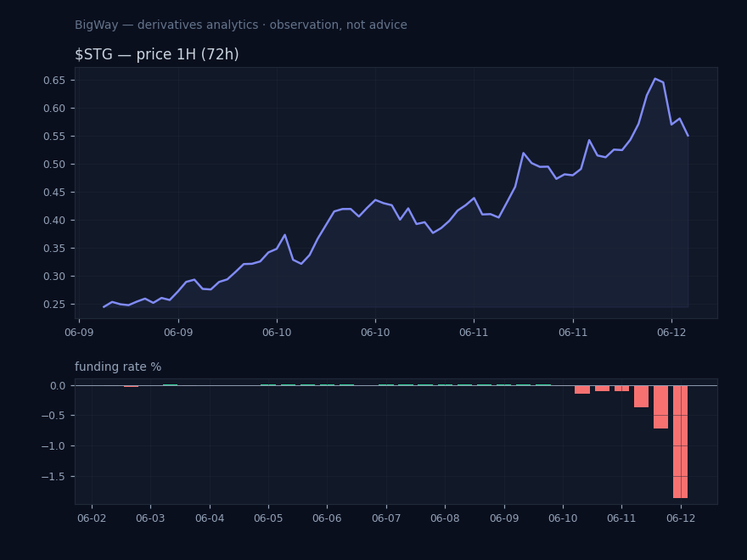Click the 0.25 price axis label
Screen dimensions: 747x560
point(53,305)
